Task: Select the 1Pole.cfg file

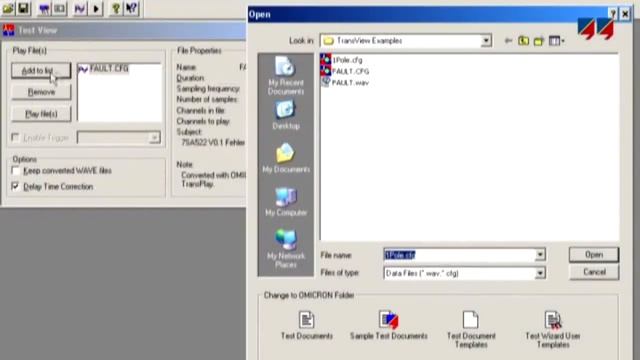Action: (342, 60)
